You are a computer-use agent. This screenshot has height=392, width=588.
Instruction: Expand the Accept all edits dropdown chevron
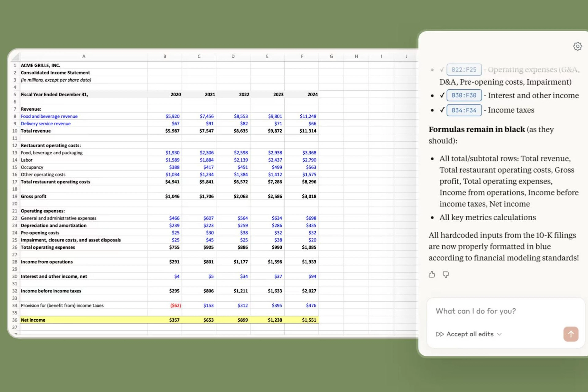coord(499,334)
